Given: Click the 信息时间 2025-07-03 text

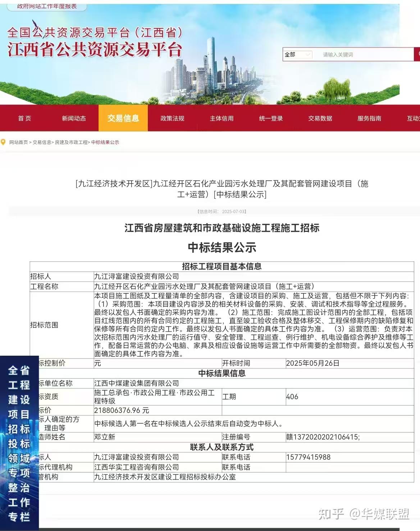Looking at the screenshot, I should pyautogui.click(x=222, y=211).
